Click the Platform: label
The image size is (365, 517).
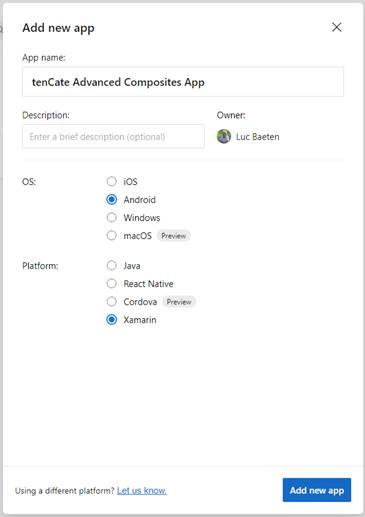click(x=40, y=266)
